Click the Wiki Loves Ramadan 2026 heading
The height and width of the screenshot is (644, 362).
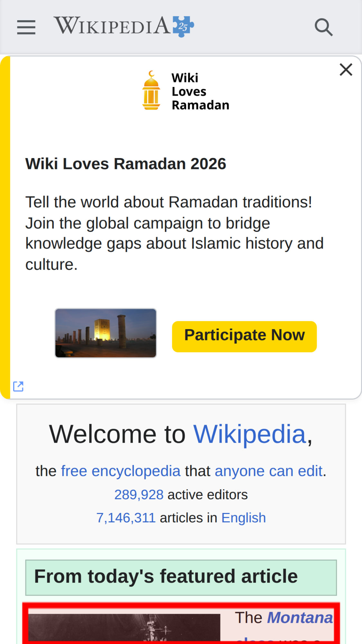click(126, 164)
